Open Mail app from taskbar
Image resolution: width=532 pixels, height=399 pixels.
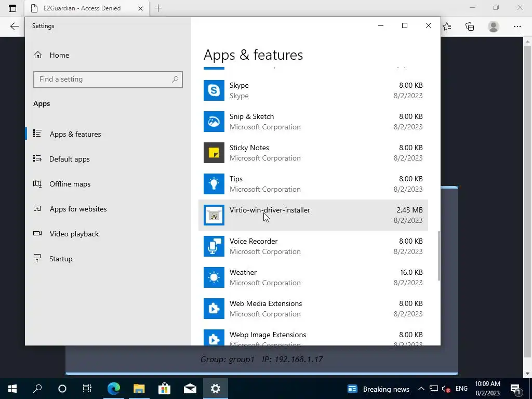[190, 389]
